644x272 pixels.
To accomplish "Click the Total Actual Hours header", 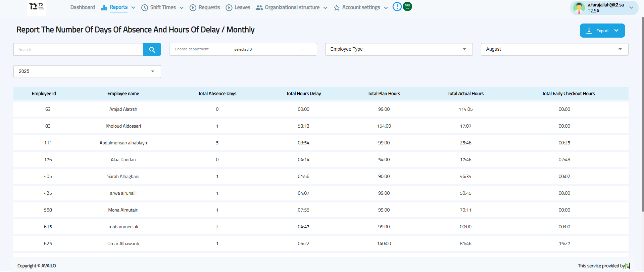I will (465, 94).
